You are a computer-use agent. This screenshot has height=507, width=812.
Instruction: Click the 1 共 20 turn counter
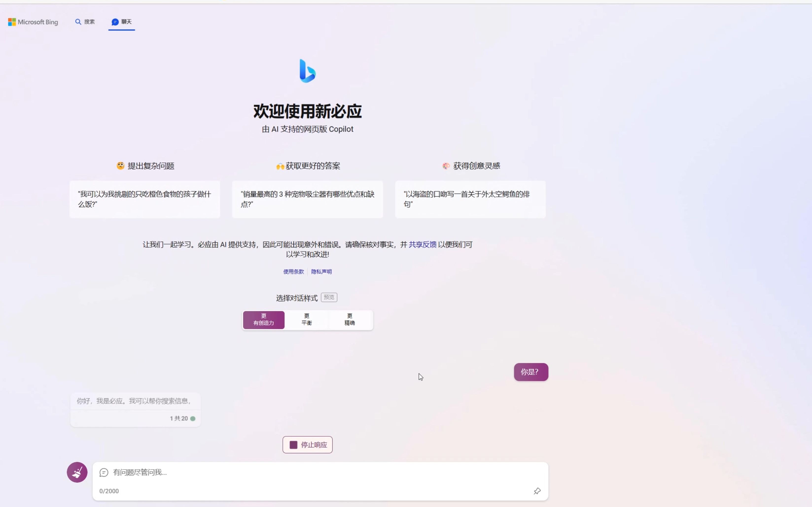pyautogui.click(x=178, y=419)
